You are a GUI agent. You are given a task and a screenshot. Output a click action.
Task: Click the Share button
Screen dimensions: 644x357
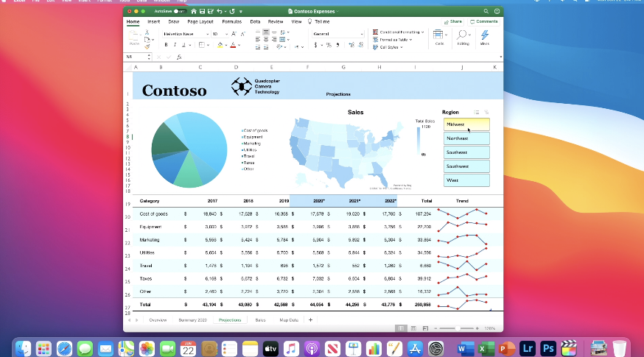pos(453,22)
